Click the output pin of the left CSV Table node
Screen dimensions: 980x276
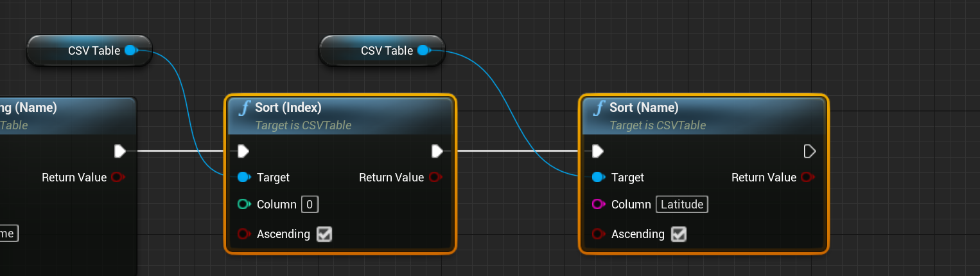click(130, 50)
